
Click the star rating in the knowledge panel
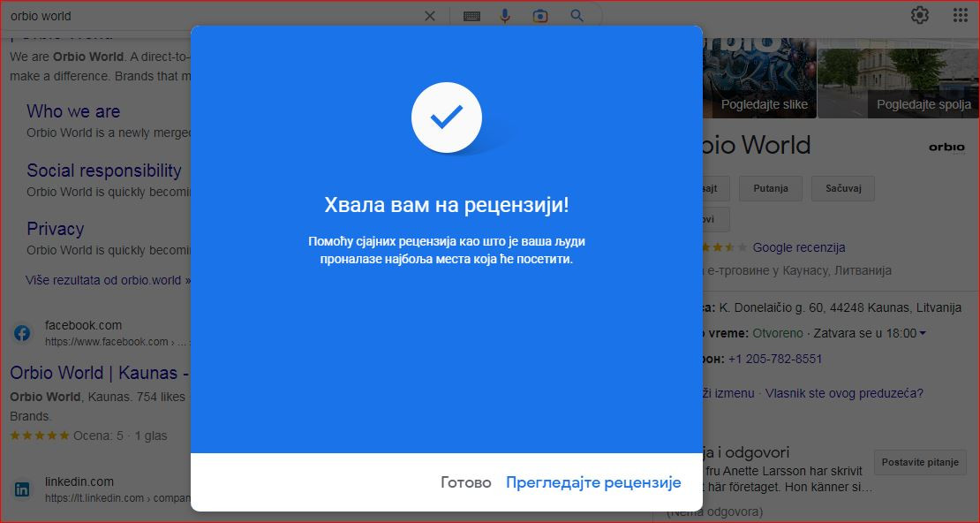724,247
